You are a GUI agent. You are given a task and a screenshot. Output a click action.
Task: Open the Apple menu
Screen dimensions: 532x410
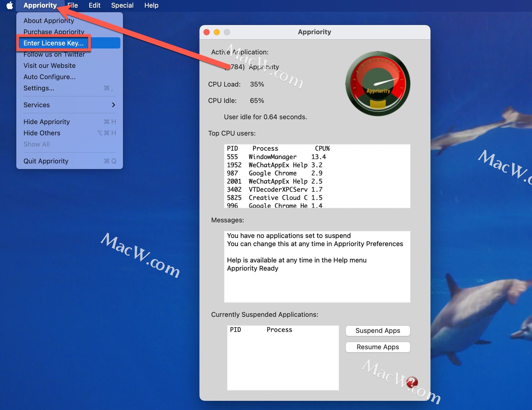10,5
